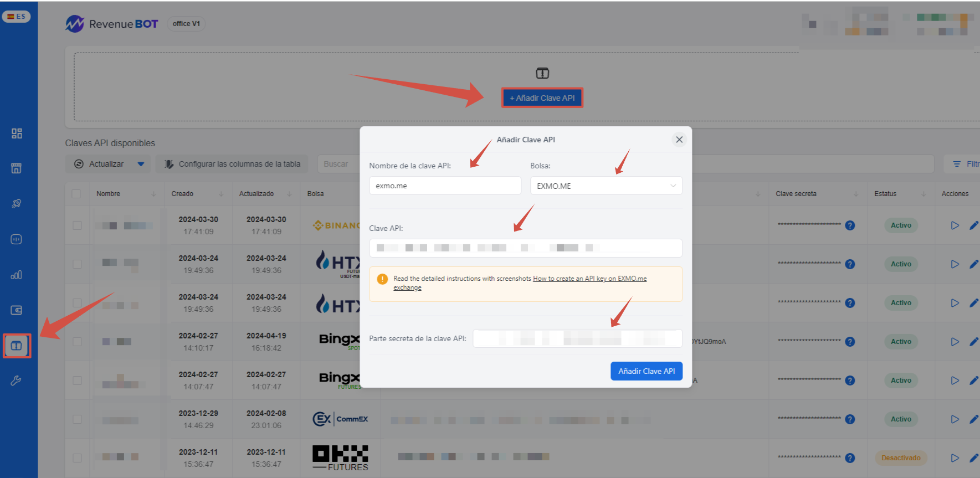Image resolution: width=980 pixels, height=478 pixels.
Task: Click the + Añadir Clave API top button
Action: tap(542, 98)
